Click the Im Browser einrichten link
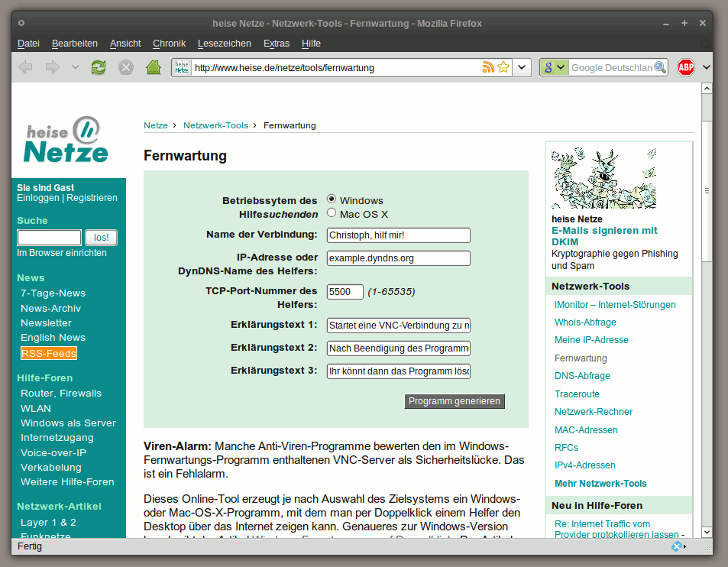The image size is (728, 567). pyautogui.click(x=62, y=253)
